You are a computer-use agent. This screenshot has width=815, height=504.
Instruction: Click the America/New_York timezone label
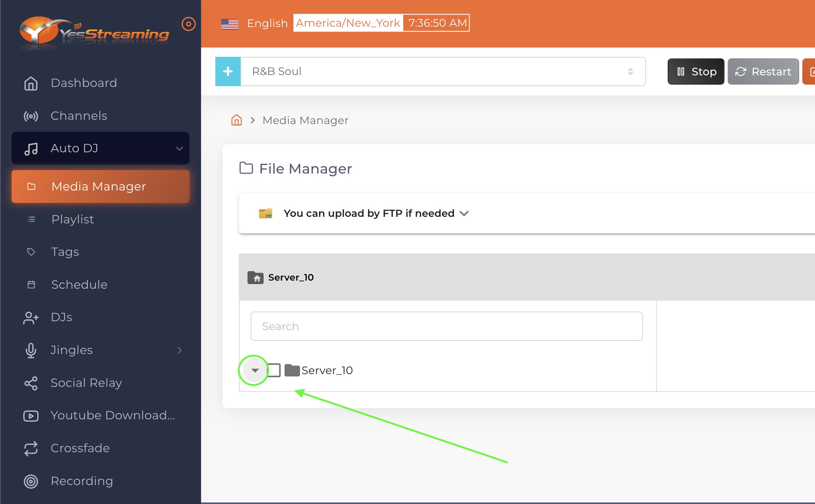[348, 23]
